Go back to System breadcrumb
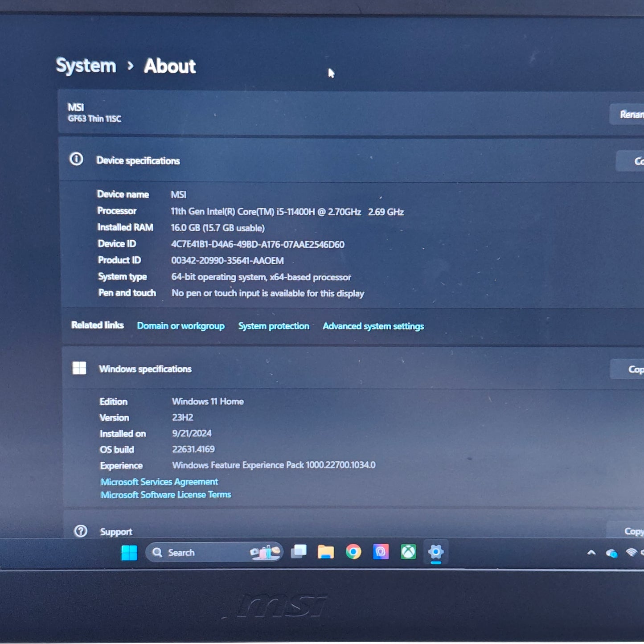 click(x=86, y=66)
